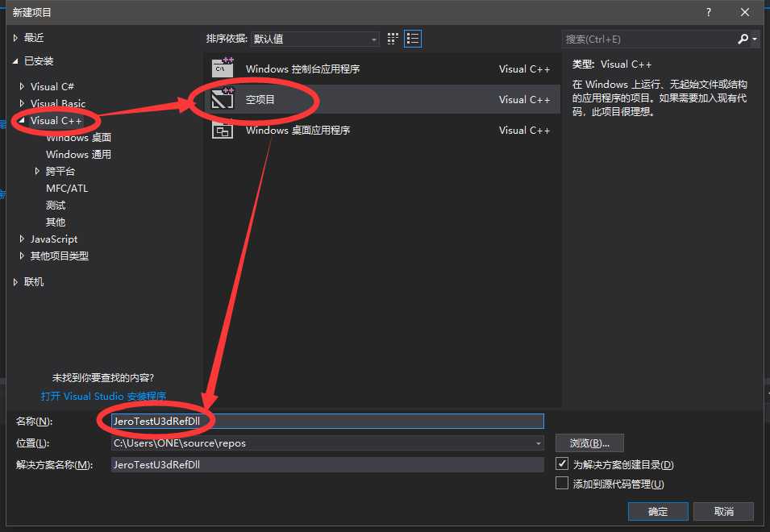The width and height of the screenshot is (770, 532).
Task: Focus the 名称 input field
Action: pyautogui.click(x=327, y=421)
